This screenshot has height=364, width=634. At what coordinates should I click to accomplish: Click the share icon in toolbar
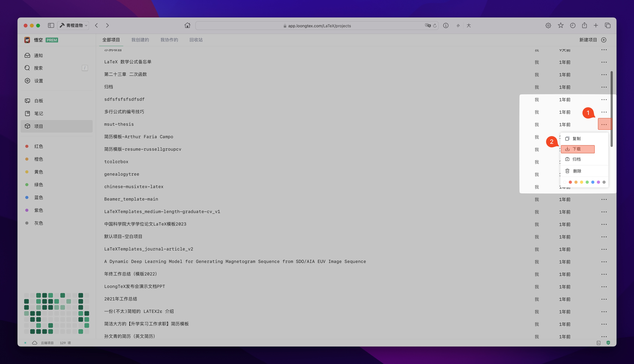584,25
